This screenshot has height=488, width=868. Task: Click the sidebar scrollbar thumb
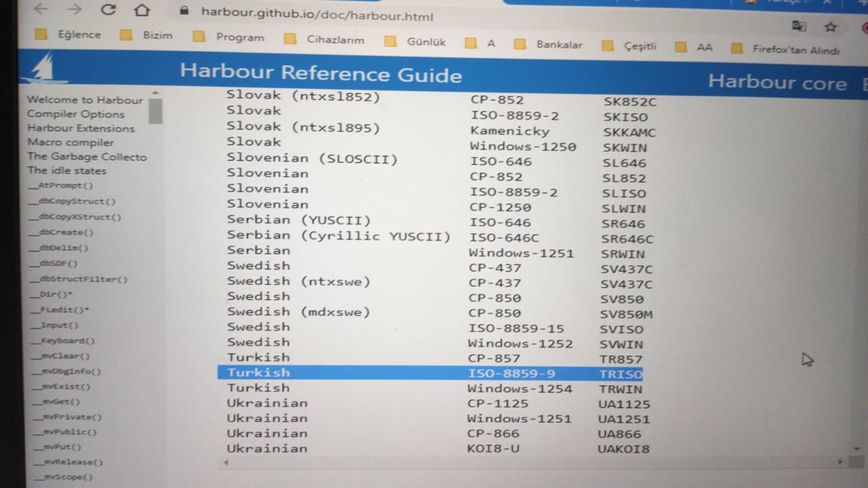[155, 111]
